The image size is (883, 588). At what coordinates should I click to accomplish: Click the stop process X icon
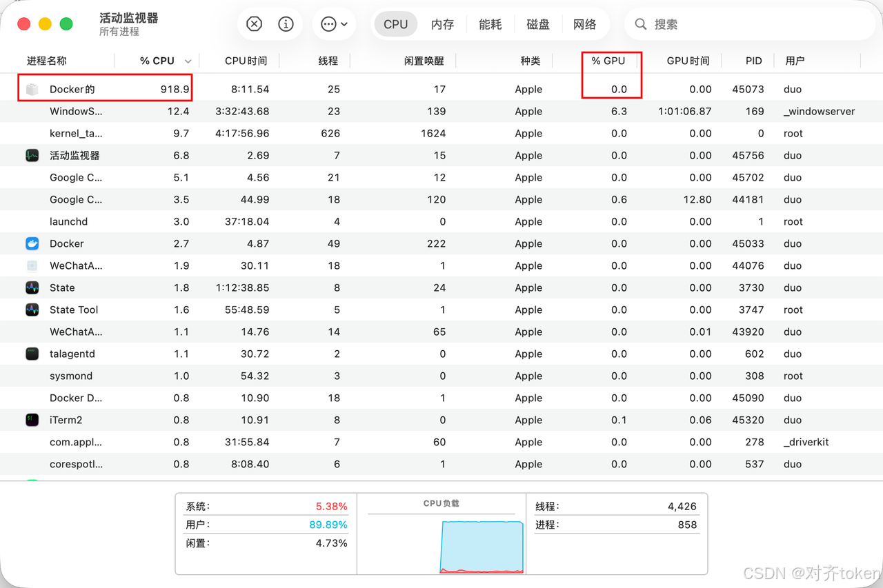click(x=255, y=24)
